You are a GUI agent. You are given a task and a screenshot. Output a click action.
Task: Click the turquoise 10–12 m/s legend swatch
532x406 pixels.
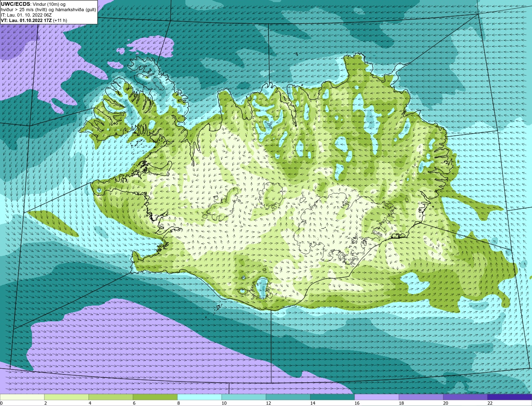click(244, 397)
